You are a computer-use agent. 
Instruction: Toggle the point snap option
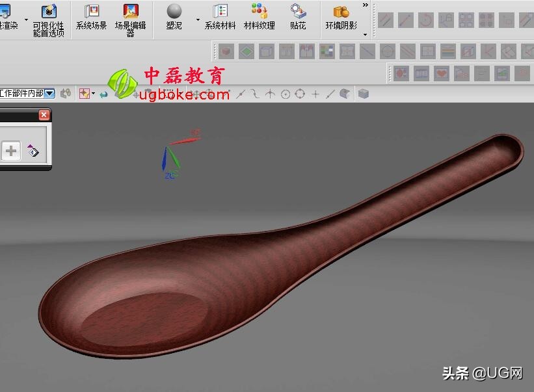316,93
